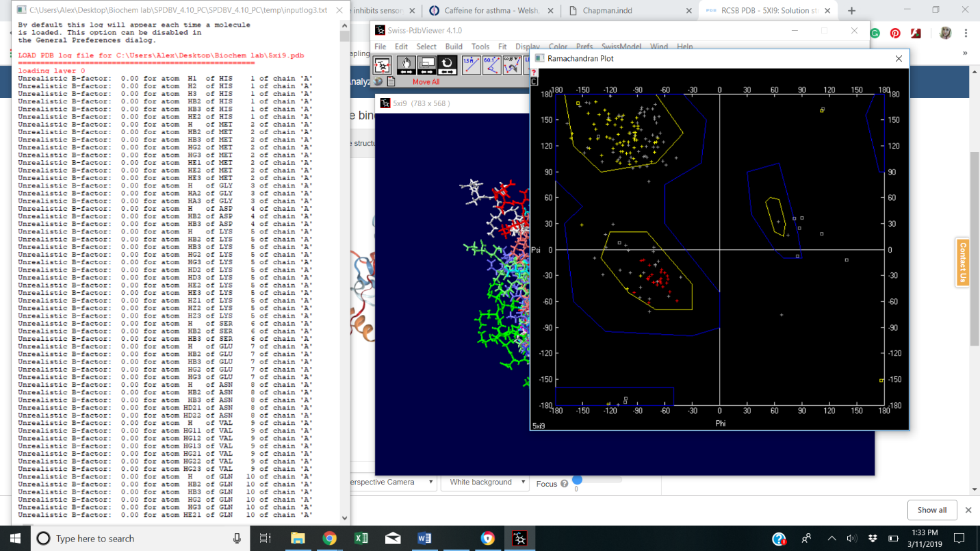Click the center molecule view tool icon
The image size is (980, 551).
pyautogui.click(x=383, y=64)
